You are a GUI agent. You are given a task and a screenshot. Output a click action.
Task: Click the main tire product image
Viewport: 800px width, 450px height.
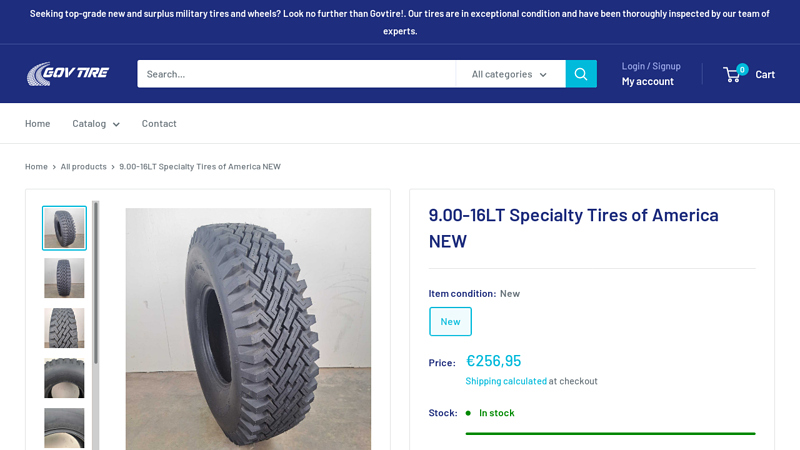(x=248, y=328)
